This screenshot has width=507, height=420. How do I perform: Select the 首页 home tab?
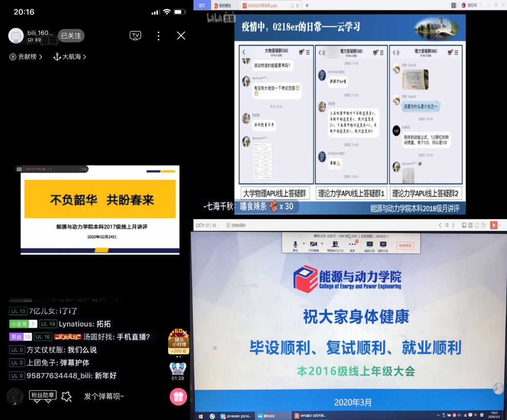[200, 5]
